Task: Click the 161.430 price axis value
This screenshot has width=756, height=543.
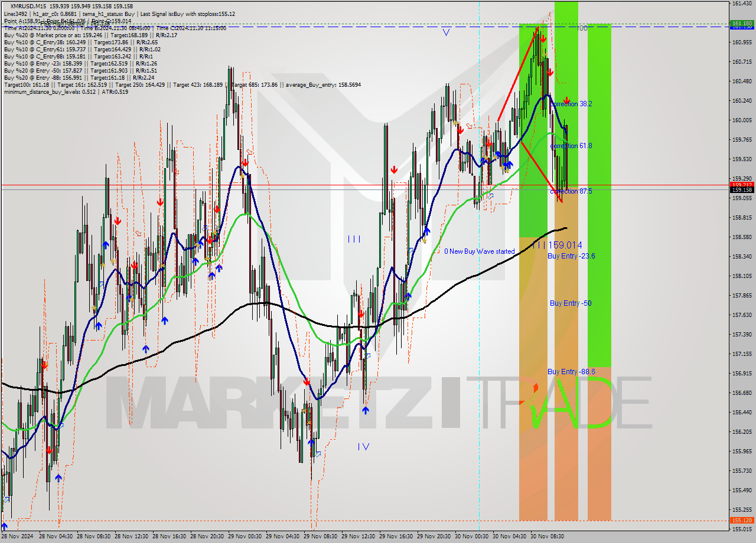Action: coord(742,4)
